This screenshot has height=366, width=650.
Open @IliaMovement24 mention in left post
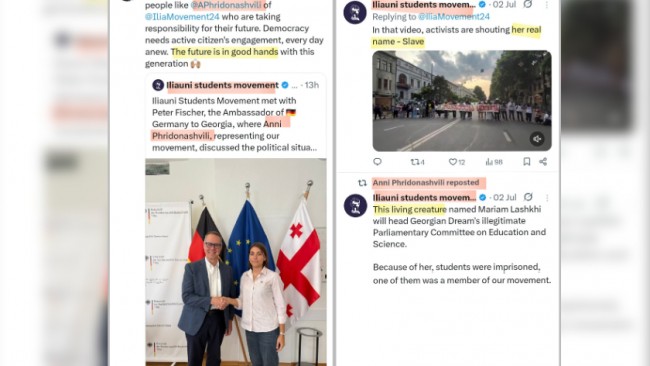click(x=182, y=17)
